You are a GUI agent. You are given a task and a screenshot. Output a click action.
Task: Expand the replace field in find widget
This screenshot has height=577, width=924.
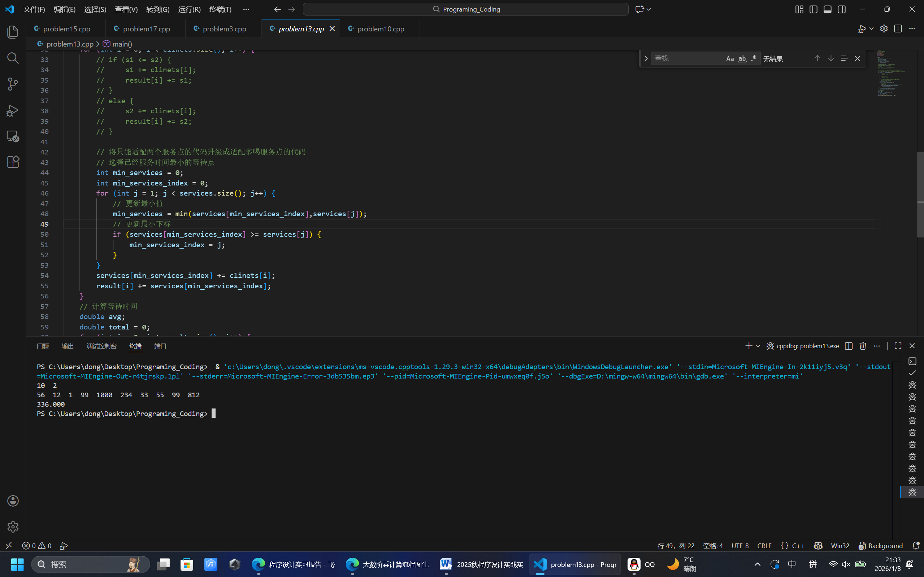pyautogui.click(x=646, y=58)
